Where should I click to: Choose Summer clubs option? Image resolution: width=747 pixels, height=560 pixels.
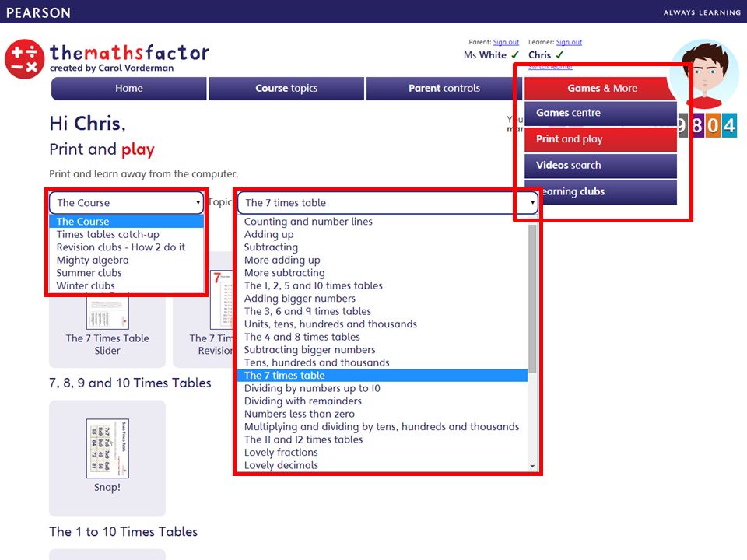pyautogui.click(x=127, y=273)
